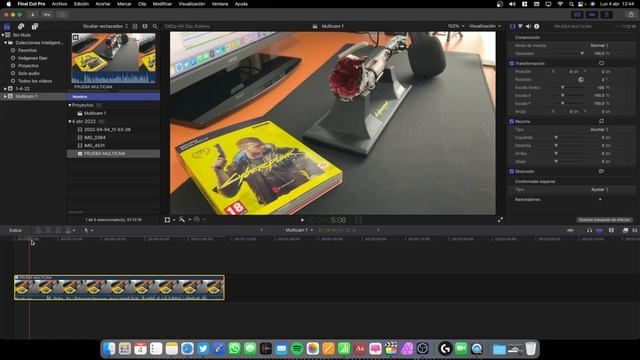The width and height of the screenshot is (640, 360).
Task: Select PRUEBA MULTICAM clip in the timeline
Action: click(x=119, y=288)
